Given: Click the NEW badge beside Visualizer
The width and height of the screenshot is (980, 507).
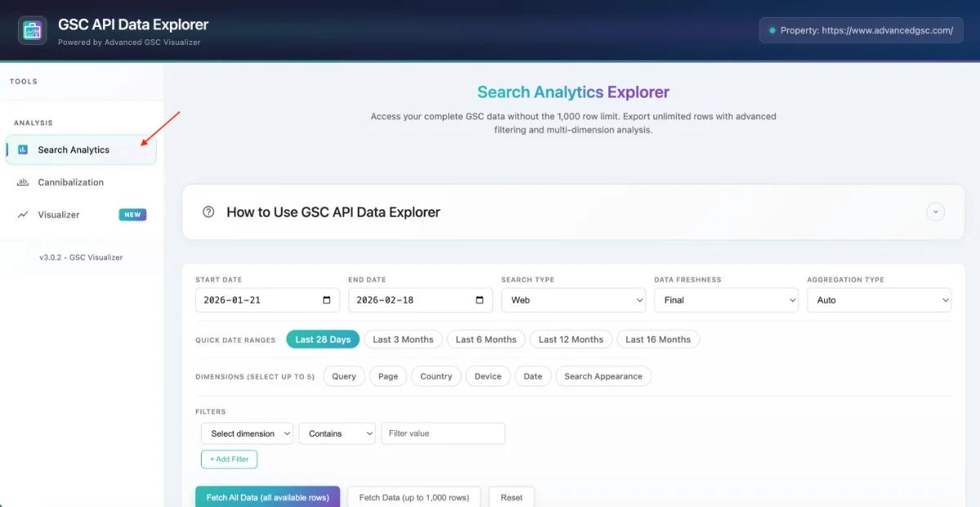Looking at the screenshot, I should coord(132,216).
